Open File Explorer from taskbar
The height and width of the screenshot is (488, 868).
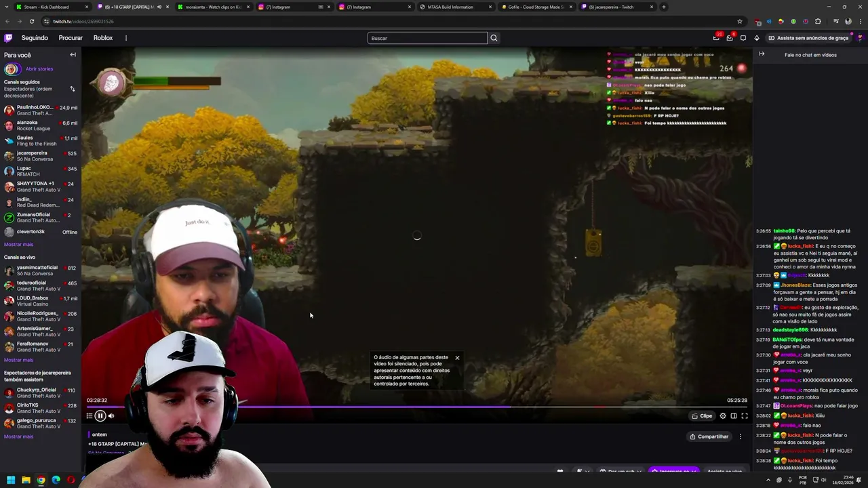click(x=26, y=480)
